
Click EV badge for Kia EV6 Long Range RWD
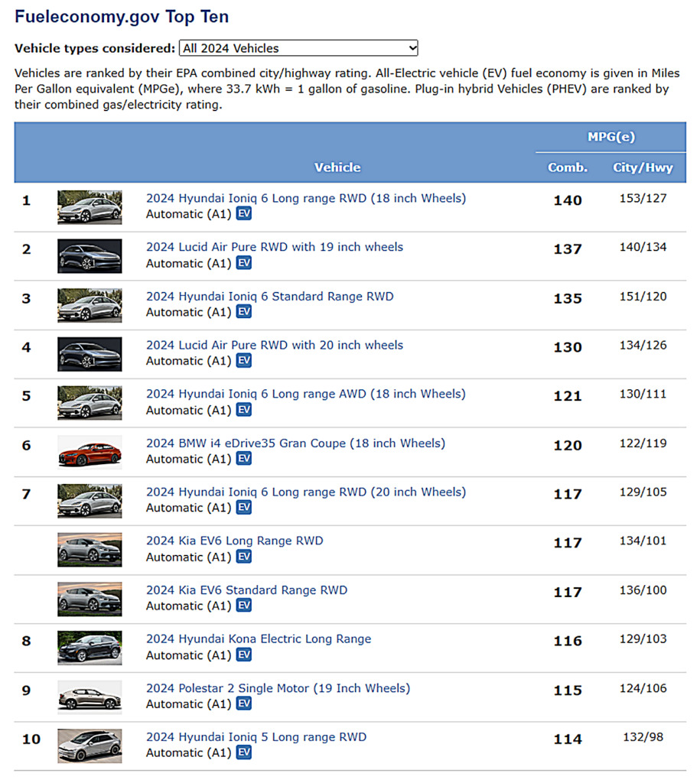[244, 557]
